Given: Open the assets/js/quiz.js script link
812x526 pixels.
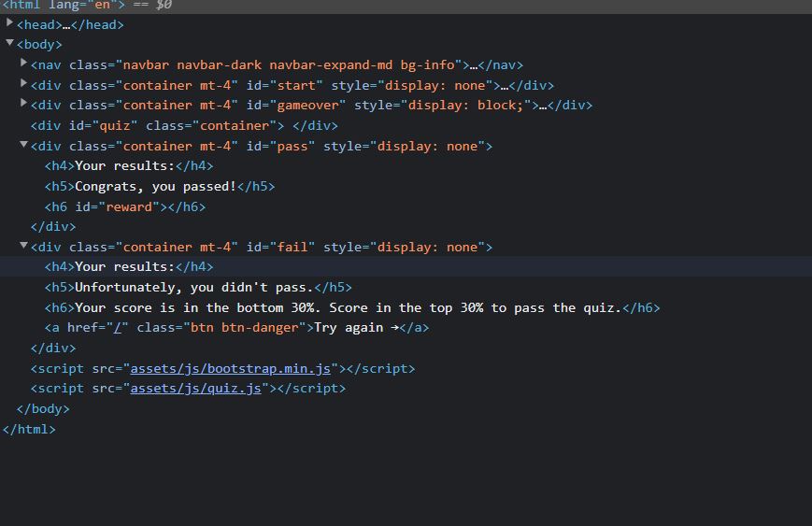Looking at the screenshot, I should (x=195, y=389).
